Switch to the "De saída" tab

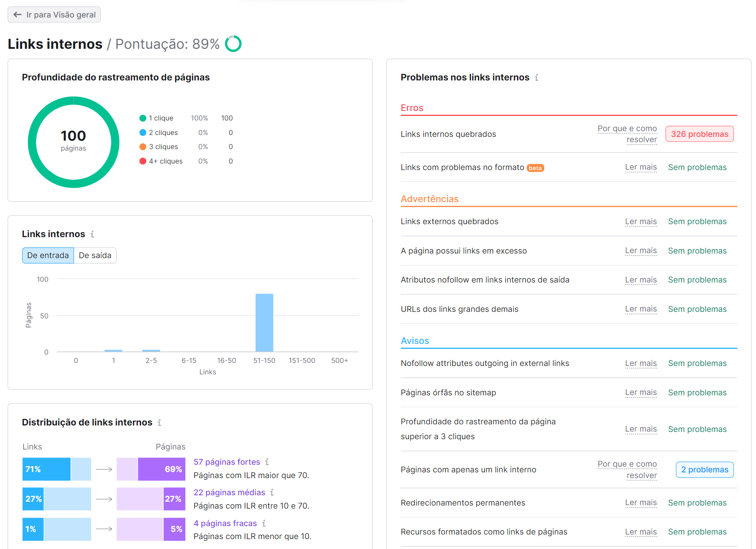[95, 255]
